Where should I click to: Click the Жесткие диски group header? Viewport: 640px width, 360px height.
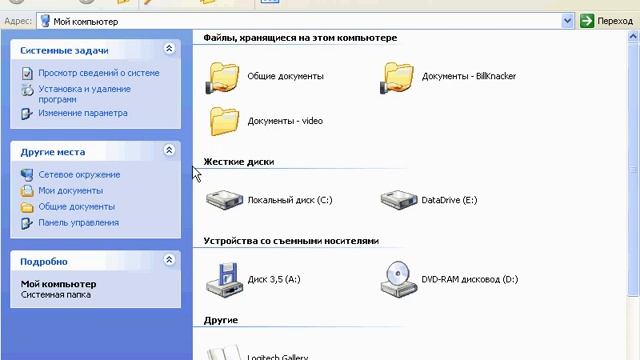click(x=239, y=162)
